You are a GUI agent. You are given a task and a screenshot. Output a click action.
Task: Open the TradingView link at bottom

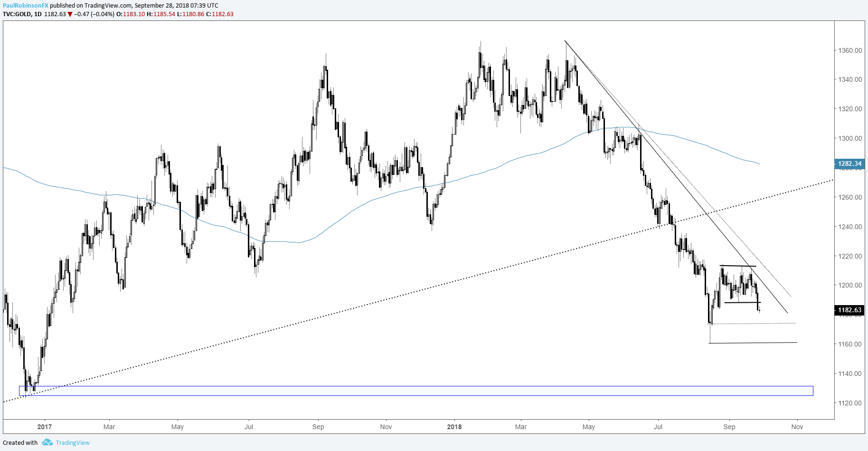click(x=73, y=442)
